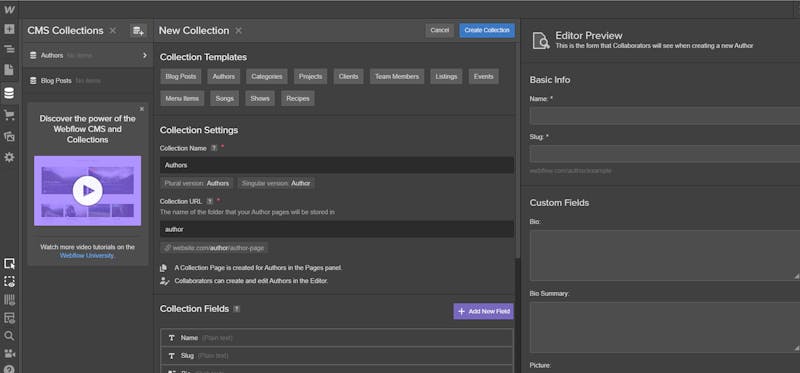
Task: Choose the Events template
Action: click(x=483, y=77)
